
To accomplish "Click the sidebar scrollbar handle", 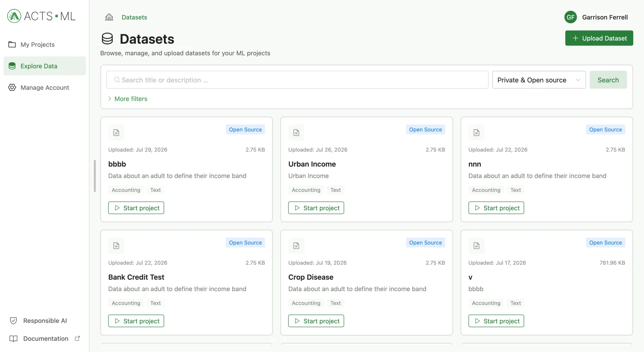I will click(95, 176).
